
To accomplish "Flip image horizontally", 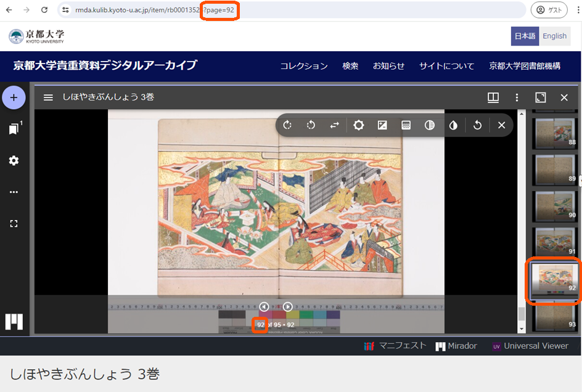I will 334,125.
